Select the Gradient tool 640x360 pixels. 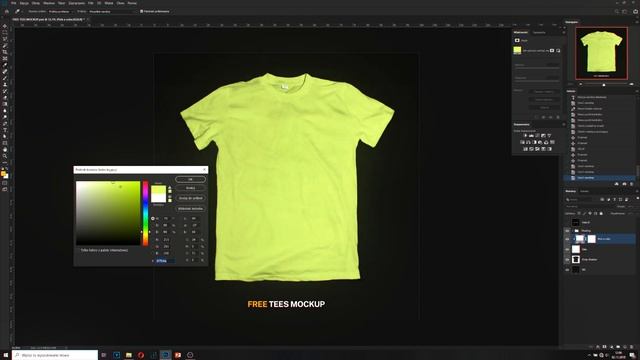pos(5,104)
